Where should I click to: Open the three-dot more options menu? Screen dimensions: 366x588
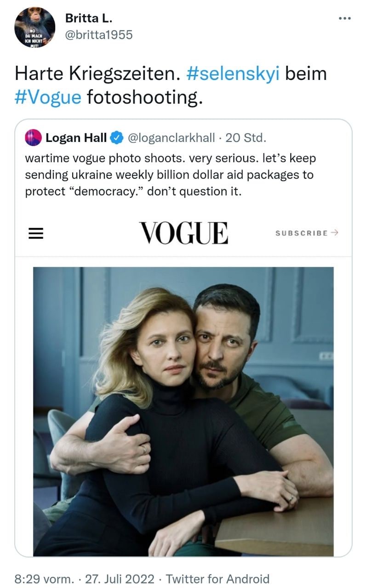[x=344, y=19]
